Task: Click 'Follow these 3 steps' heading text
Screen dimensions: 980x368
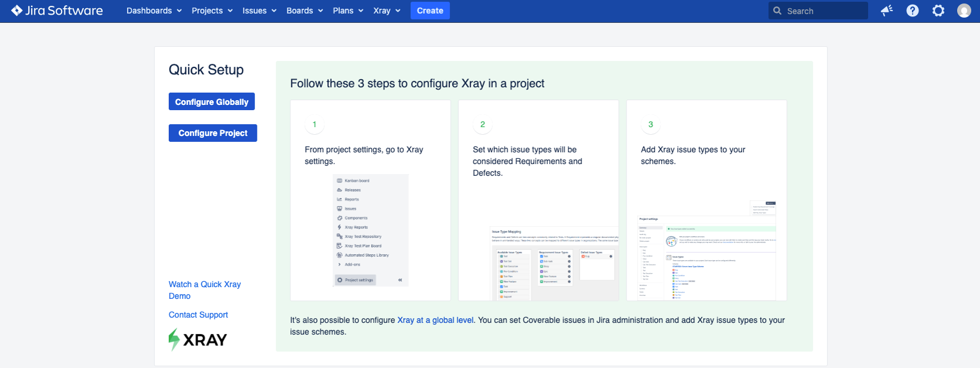Action: 417,83
